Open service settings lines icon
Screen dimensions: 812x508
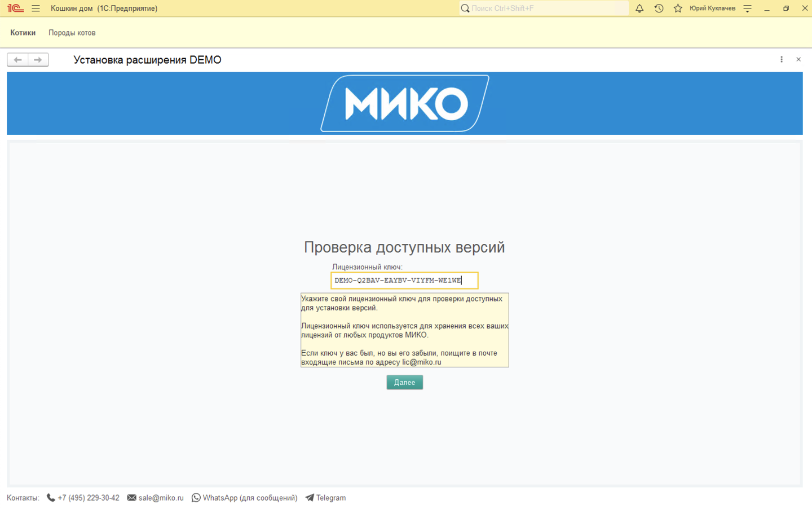click(x=747, y=8)
